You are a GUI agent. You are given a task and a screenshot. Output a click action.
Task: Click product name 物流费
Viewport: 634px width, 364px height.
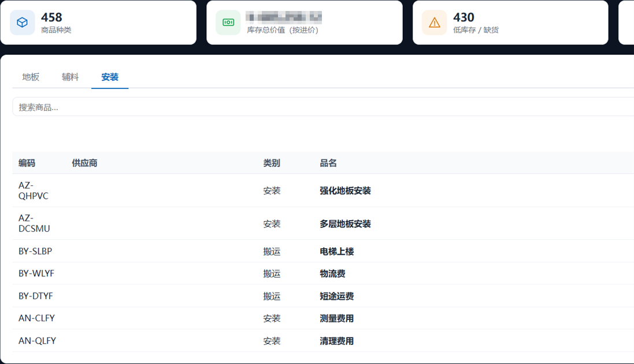coord(332,274)
